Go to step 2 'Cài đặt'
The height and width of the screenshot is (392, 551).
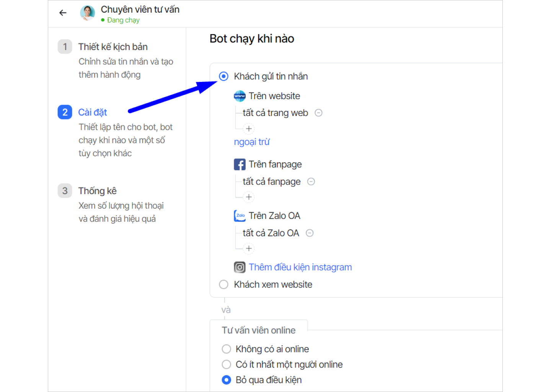tap(93, 112)
